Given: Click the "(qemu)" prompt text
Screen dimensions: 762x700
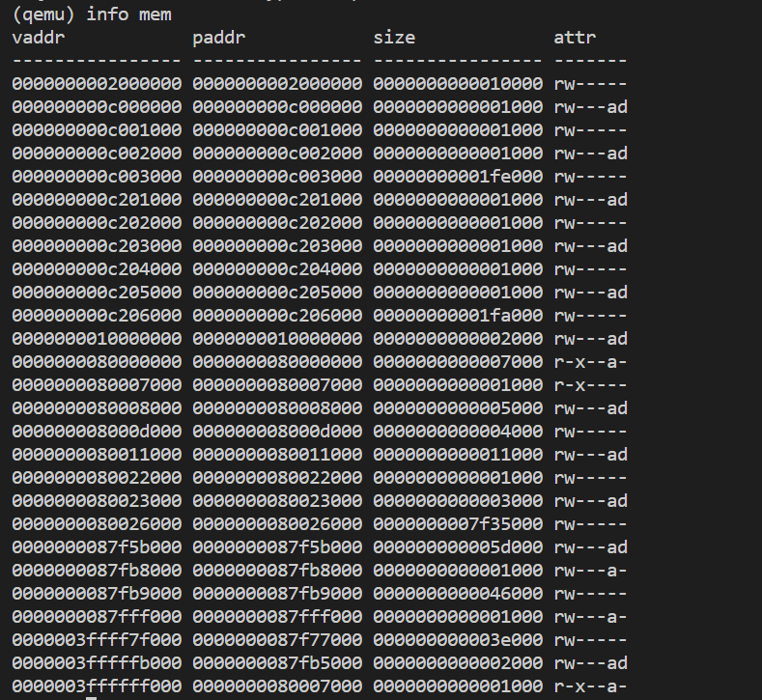Looking at the screenshot, I should tap(43, 14).
